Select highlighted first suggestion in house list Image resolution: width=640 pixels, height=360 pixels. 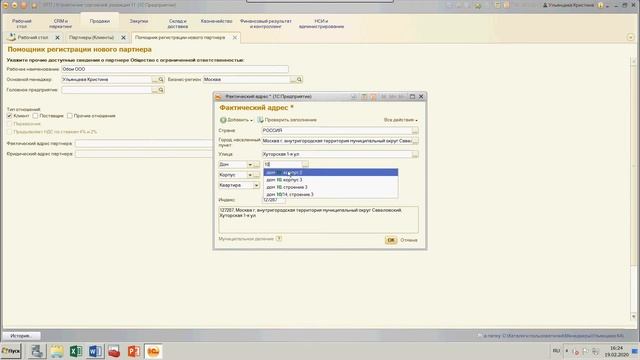(x=331, y=173)
